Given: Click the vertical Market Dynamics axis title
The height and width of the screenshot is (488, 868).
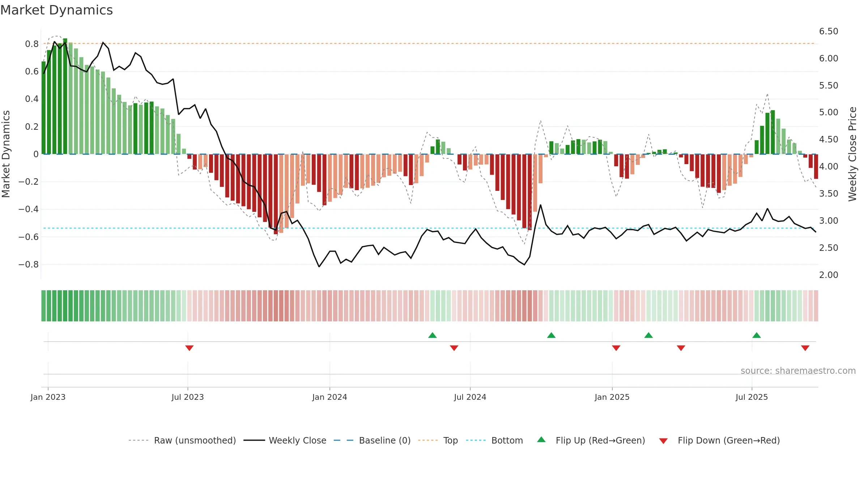Looking at the screenshot, I should click(6, 154).
